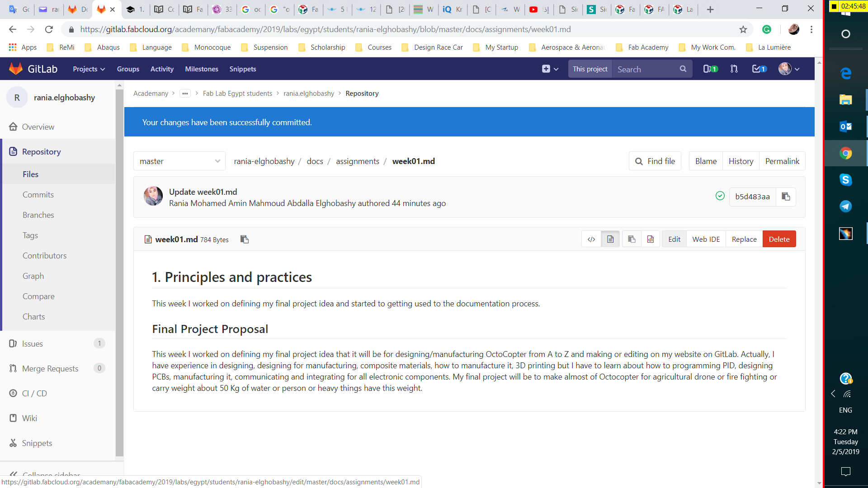Open the master branch dropdown
This screenshot has height=488, width=868.
click(x=179, y=161)
